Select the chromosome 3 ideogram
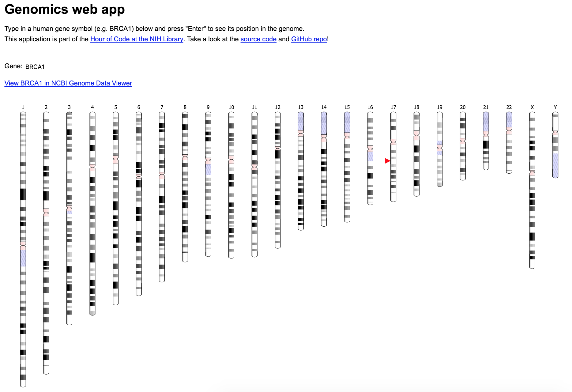This screenshot has height=392, width=572. pyautogui.click(x=70, y=218)
